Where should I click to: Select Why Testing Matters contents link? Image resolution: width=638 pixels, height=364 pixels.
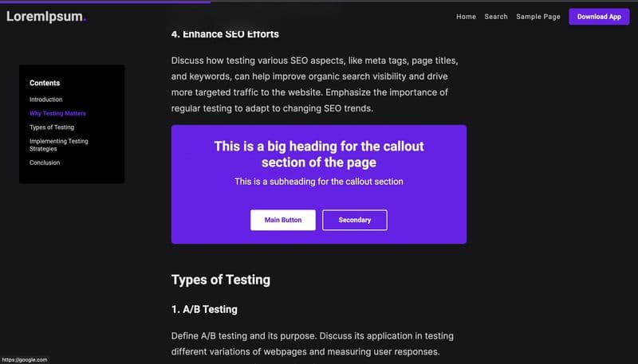click(x=57, y=113)
